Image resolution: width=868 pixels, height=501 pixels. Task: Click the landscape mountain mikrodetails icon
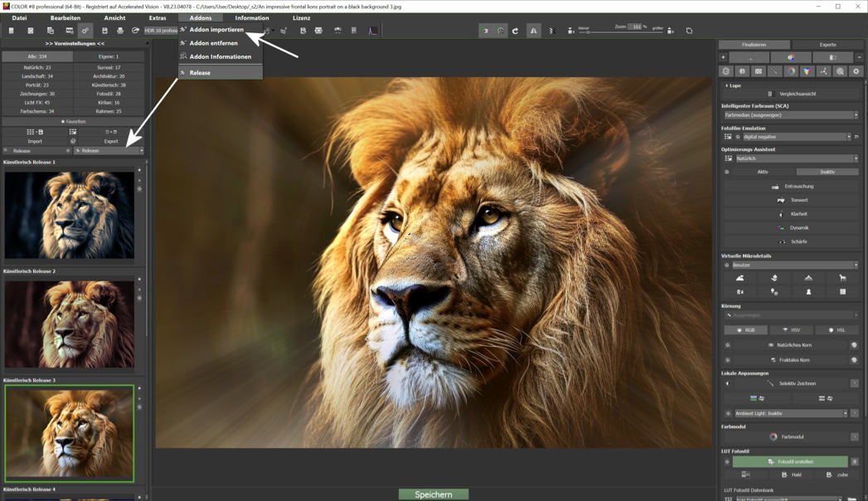[740, 278]
